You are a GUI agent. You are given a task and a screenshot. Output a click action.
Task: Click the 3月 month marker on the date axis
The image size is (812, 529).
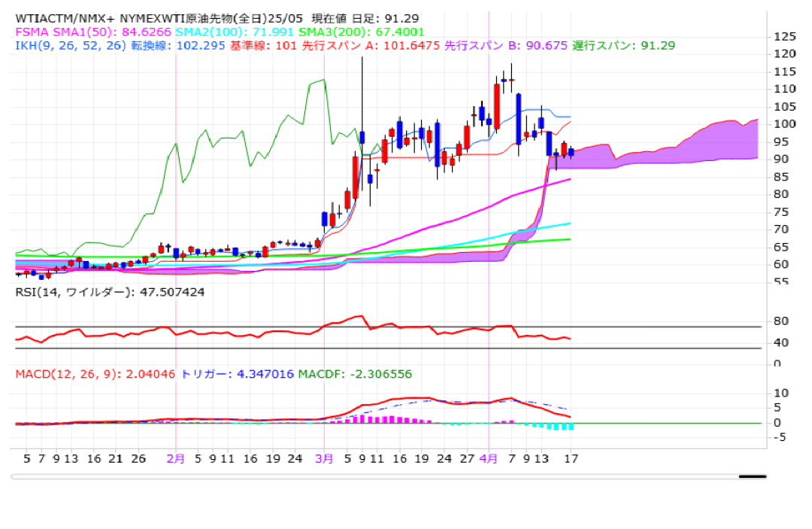[324, 457]
